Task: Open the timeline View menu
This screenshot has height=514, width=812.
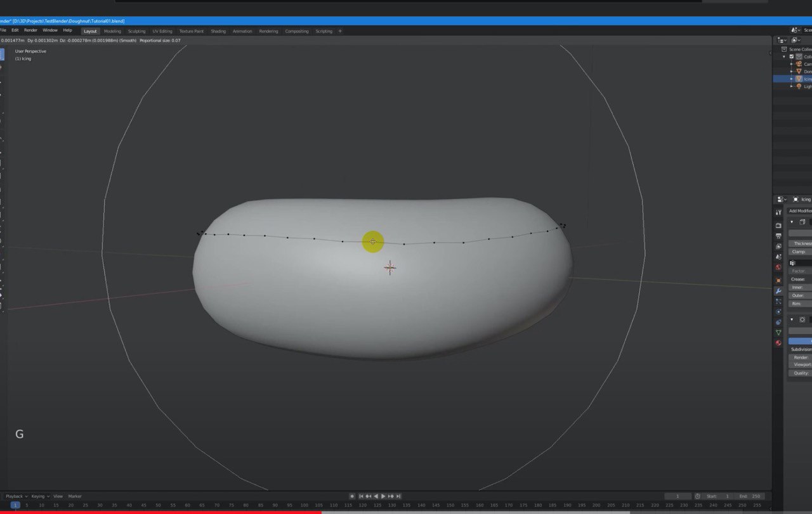Action: click(58, 496)
